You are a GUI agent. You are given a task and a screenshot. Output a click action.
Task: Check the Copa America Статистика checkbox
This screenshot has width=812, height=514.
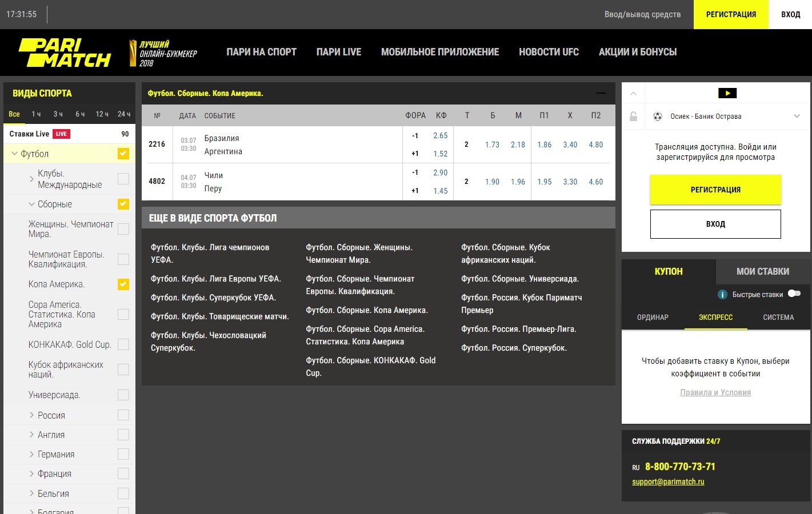coord(123,314)
